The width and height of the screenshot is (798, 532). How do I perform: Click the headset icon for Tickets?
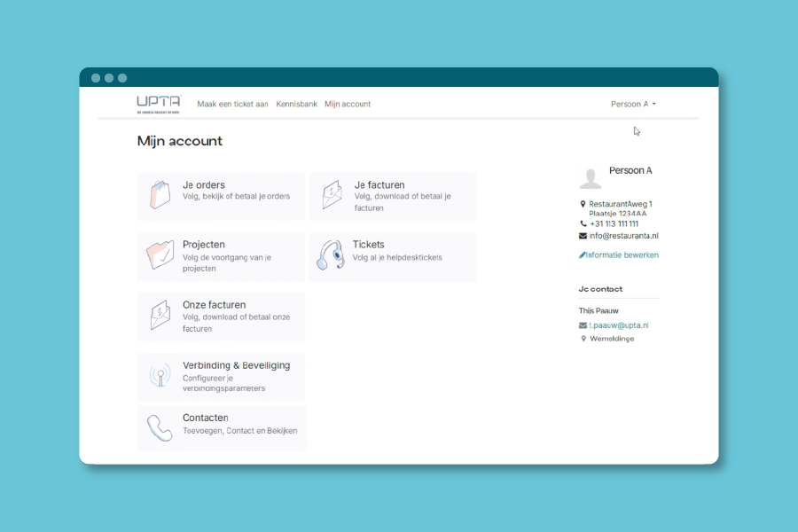[331, 255]
